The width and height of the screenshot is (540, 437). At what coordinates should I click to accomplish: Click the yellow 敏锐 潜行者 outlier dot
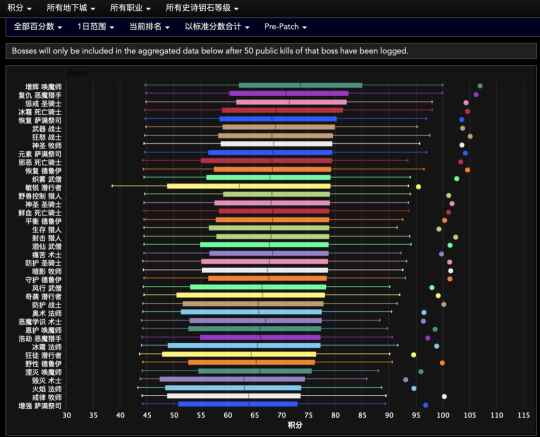click(418, 187)
